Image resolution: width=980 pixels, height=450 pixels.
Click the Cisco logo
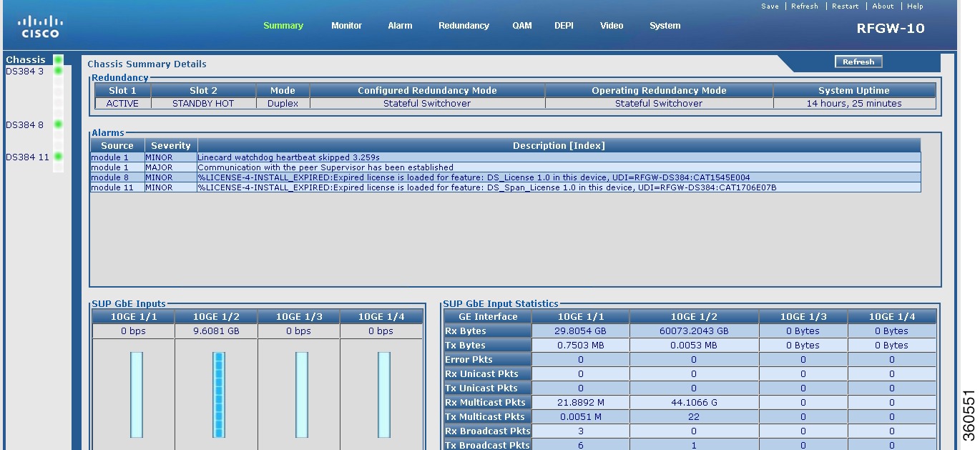41,26
